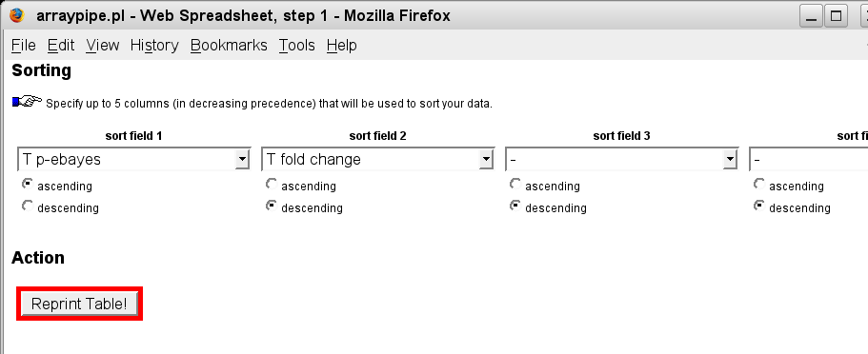The width and height of the screenshot is (868, 354).
Task: Minimize the Firefox window
Action: [811, 16]
